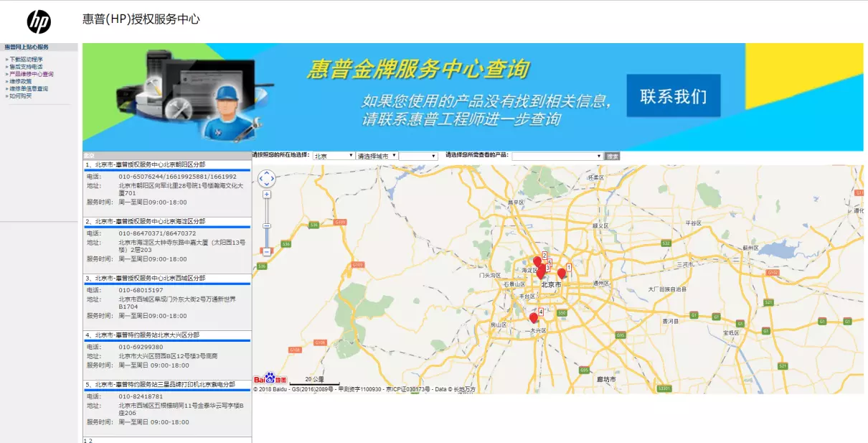Open the 请选择城市 city dropdown
Viewport: 868px width, 443px height.
point(377,156)
